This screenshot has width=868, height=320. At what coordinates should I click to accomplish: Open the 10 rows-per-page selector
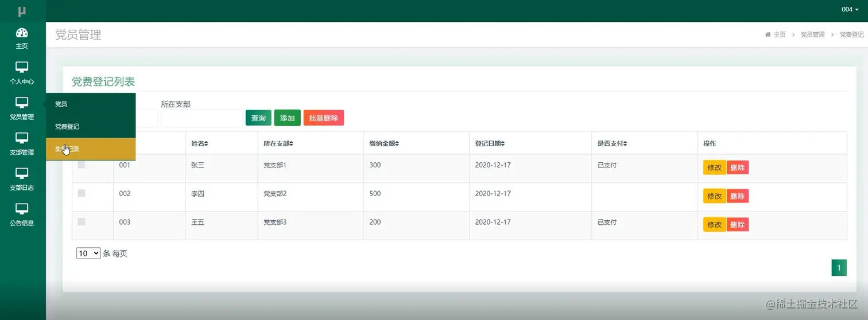88,253
